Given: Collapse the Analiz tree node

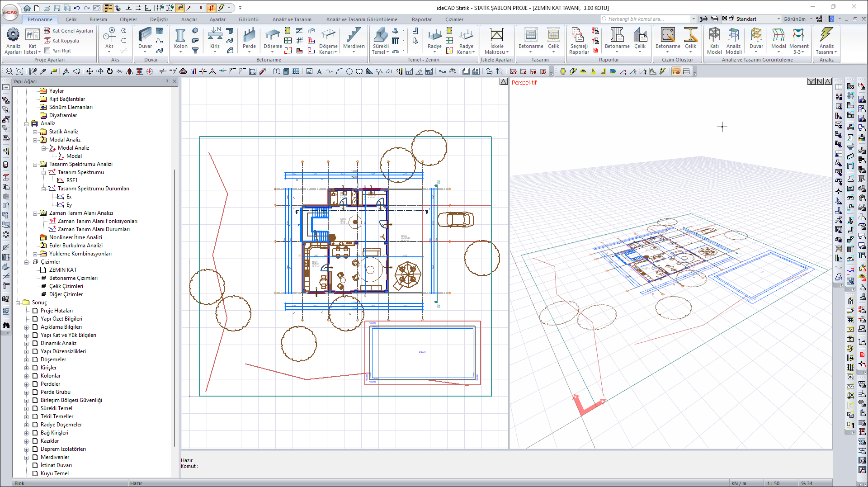Looking at the screenshot, I should tap(26, 123).
